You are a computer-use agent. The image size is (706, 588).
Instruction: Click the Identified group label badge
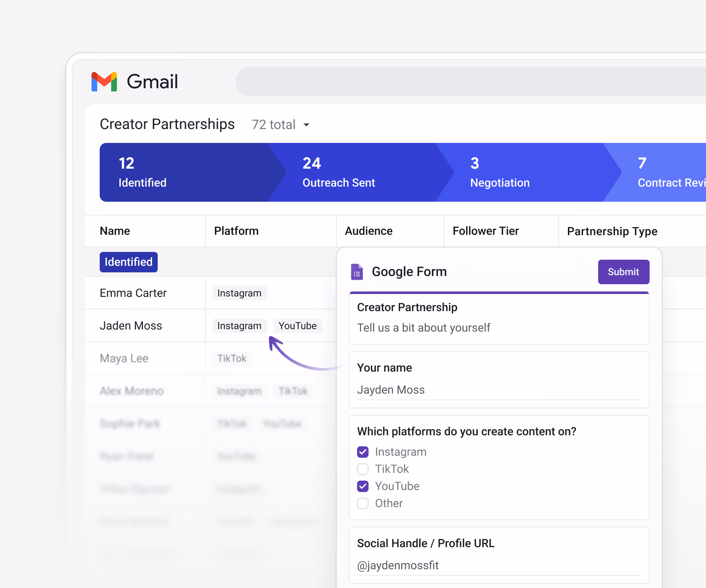click(129, 262)
